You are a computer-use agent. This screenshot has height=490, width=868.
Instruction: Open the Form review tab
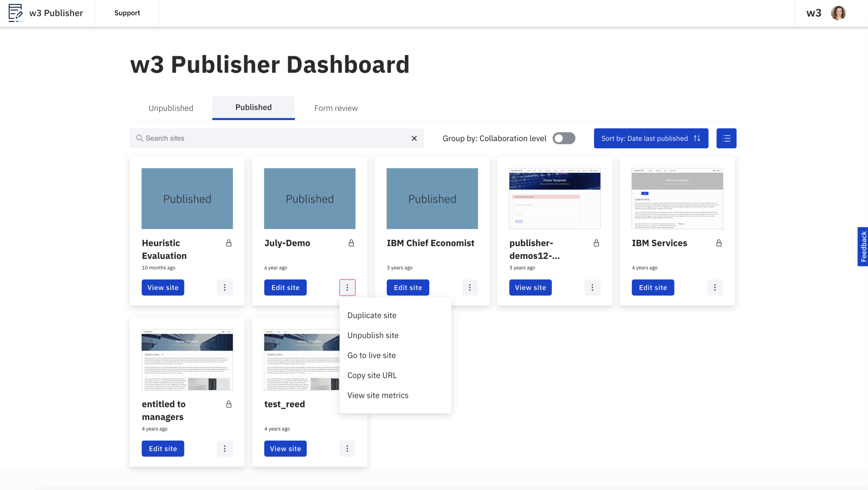pyautogui.click(x=336, y=108)
